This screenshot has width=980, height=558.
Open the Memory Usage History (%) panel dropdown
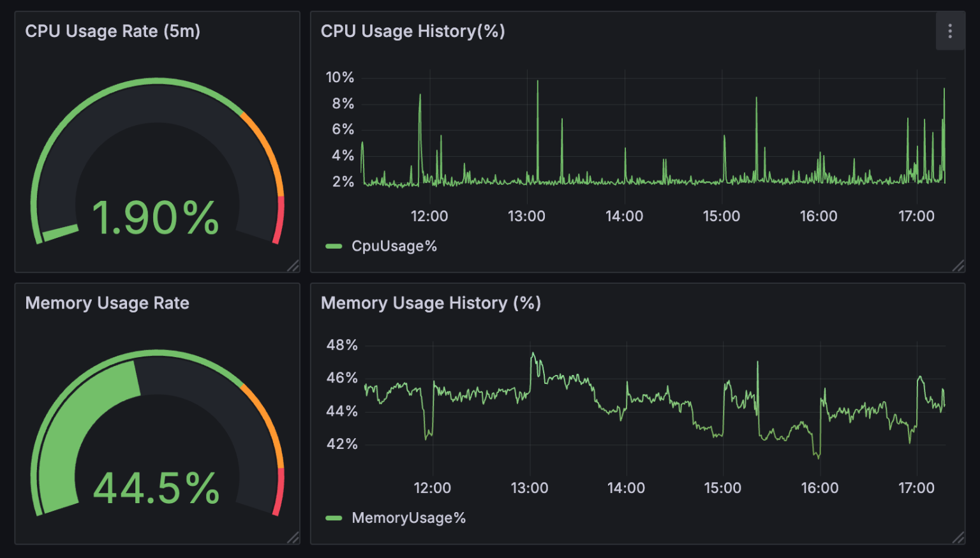[431, 303]
